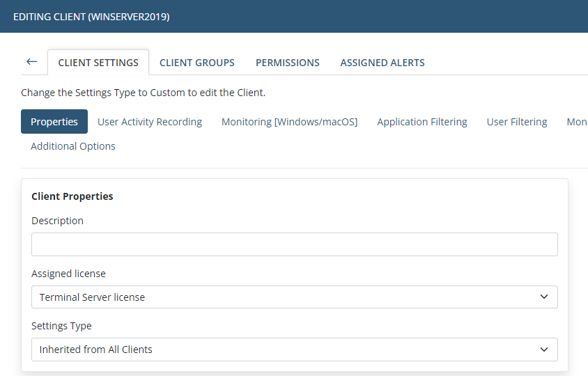Click the Description text field
This screenshot has height=376, width=588.
[x=294, y=244]
